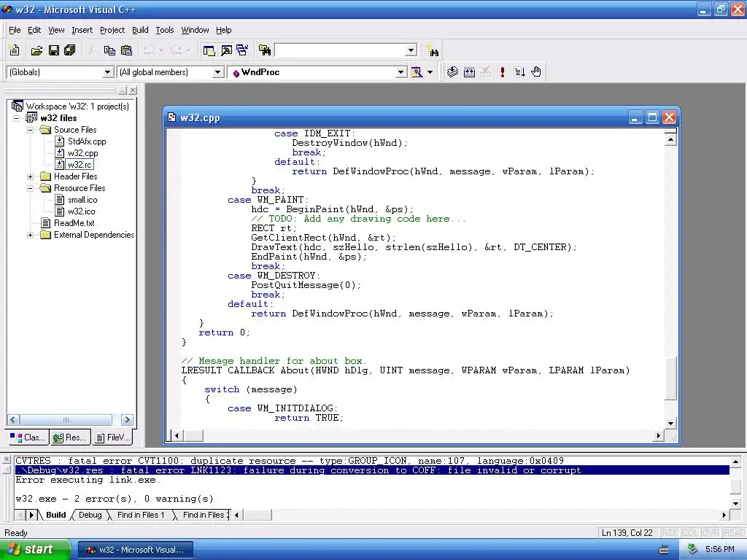Click the code editor scroll-up arrow
The image size is (747, 560).
670,139
